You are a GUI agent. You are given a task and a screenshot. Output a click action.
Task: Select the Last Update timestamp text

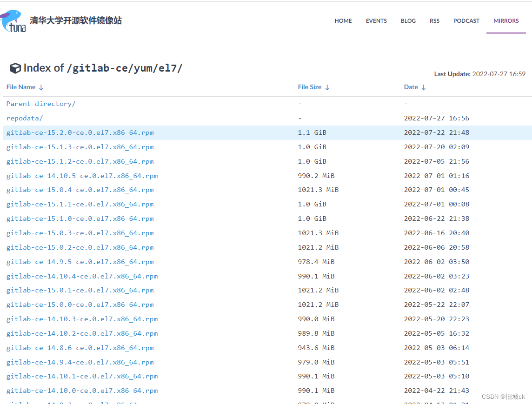(480, 74)
